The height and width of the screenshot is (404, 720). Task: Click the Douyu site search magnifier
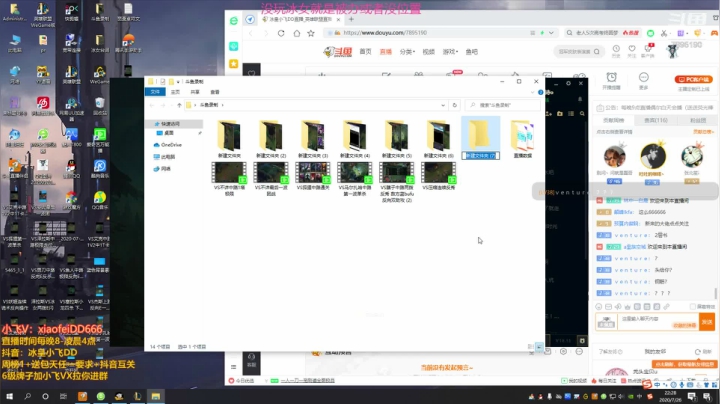tap(596, 51)
